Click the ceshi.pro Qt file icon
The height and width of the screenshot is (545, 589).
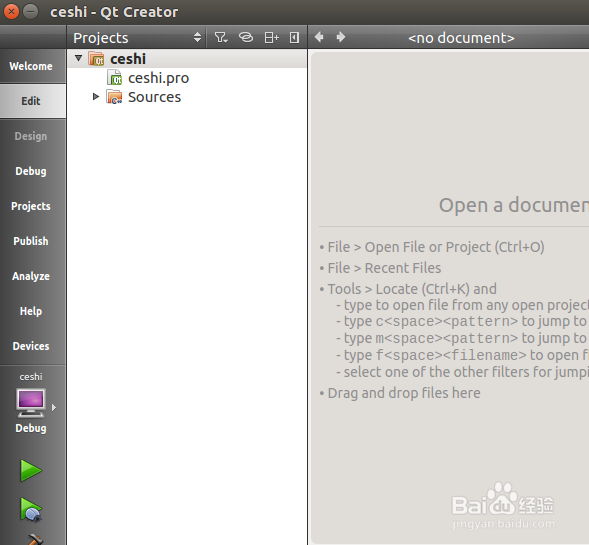click(x=115, y=78)
